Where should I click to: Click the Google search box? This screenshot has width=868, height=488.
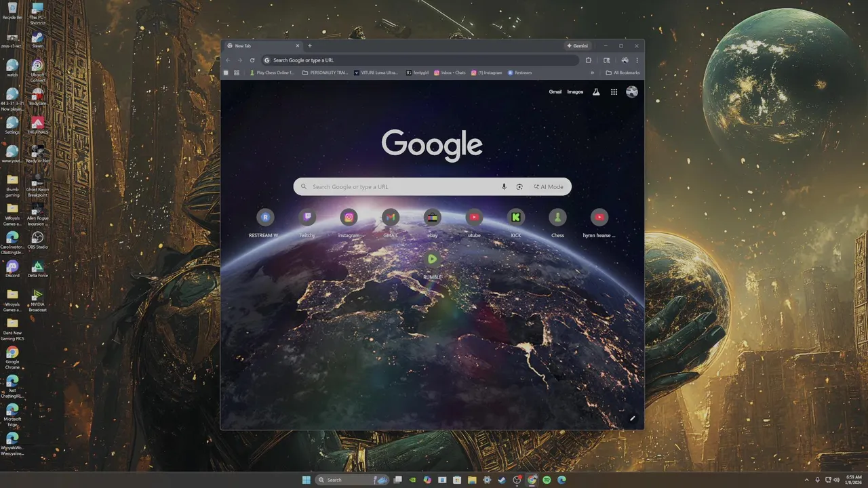[432, 187]
